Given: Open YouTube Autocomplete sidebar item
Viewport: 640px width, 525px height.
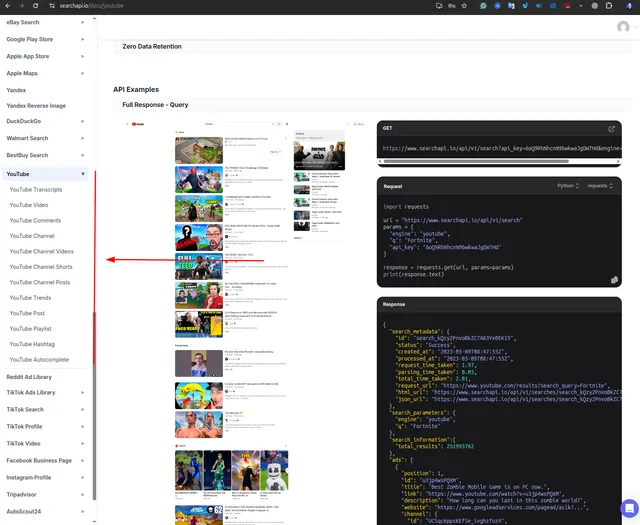Looking at the screenshot, I should (x=39, y=360).
